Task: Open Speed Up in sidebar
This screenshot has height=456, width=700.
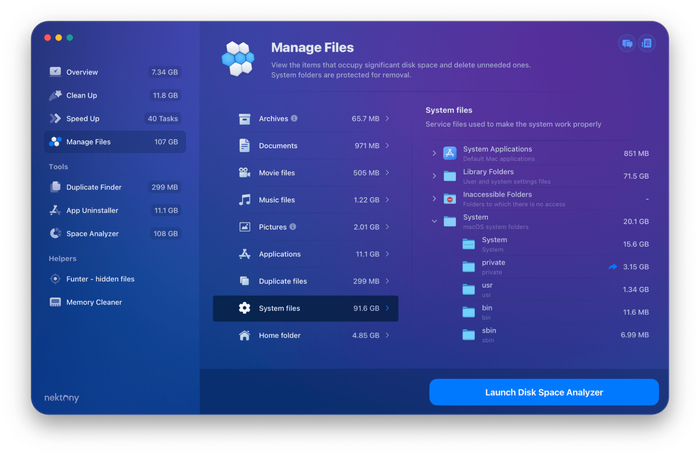Action: (x=82, y=118)
